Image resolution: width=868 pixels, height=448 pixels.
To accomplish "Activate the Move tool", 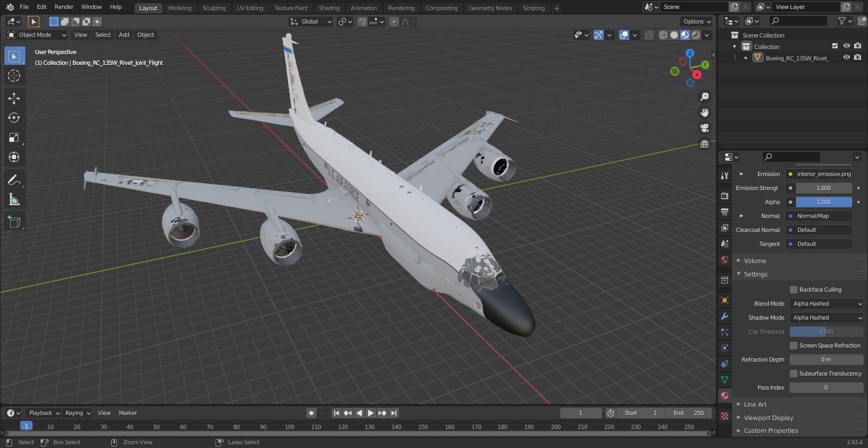I will 14,98.
